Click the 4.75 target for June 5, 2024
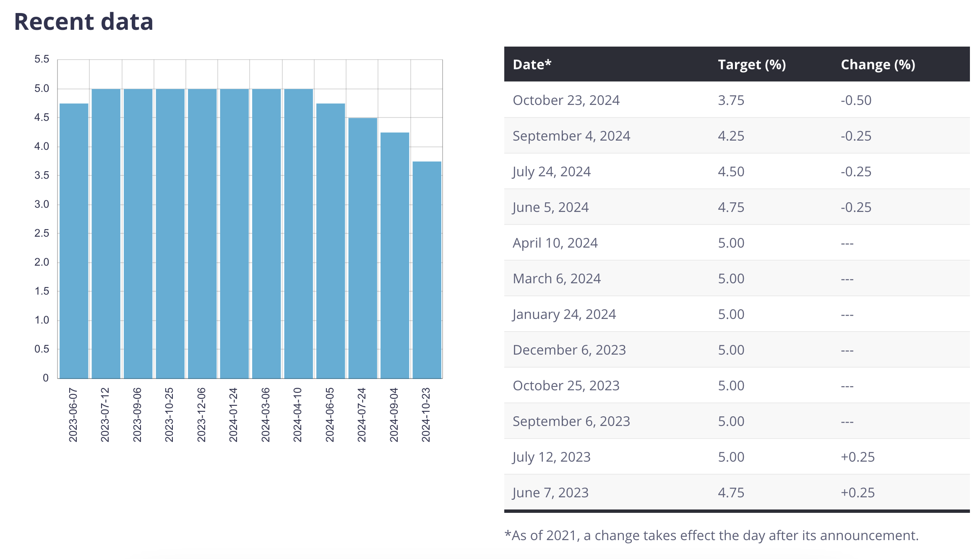The width and height of the screenshot is (980, 559). [x=731, y=207]
